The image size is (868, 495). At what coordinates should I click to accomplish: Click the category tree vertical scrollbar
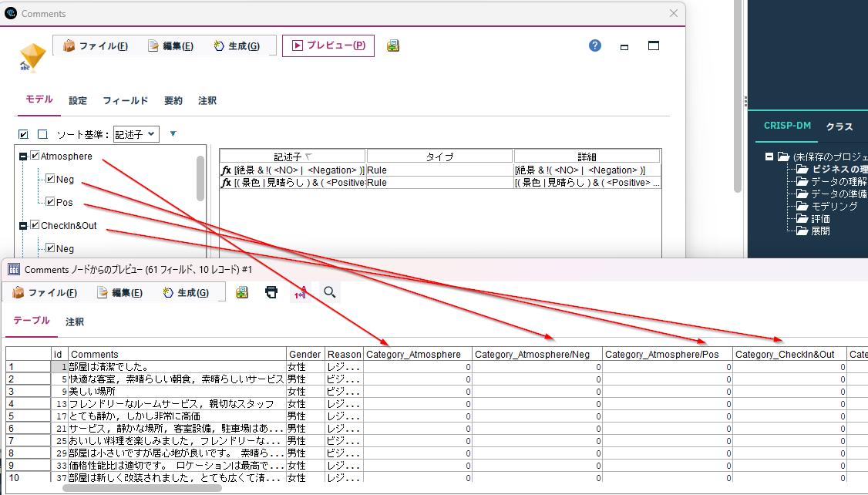coord(200,178)
